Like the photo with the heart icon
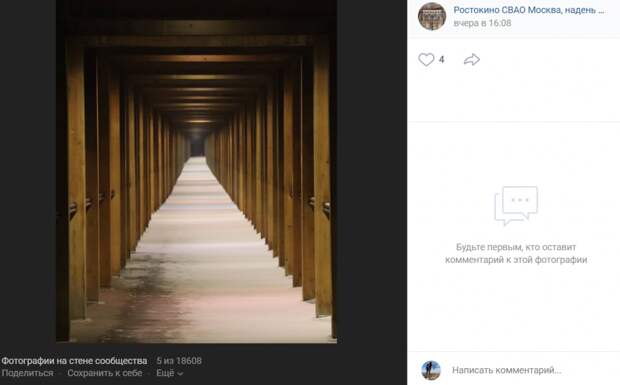The height and width of the screenshot is (385, 620). click(x=426, y=60)
